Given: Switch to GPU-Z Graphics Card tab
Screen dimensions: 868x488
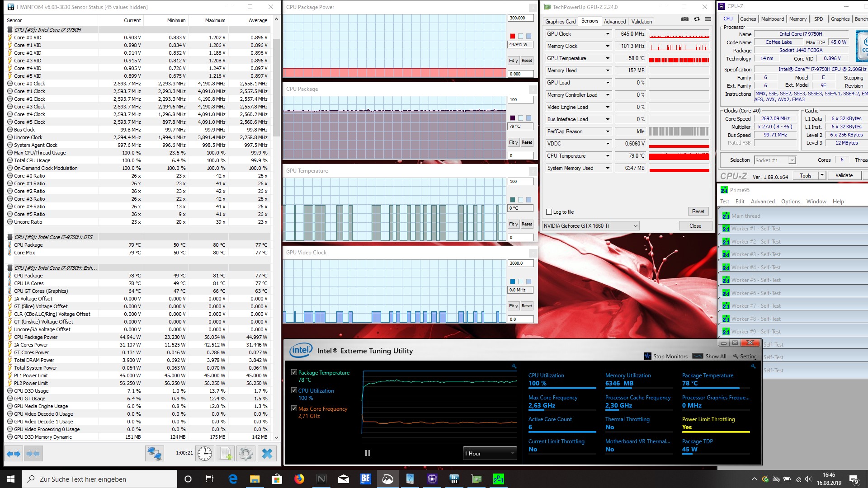Looking at the screenshot, I should pos(560,21).
